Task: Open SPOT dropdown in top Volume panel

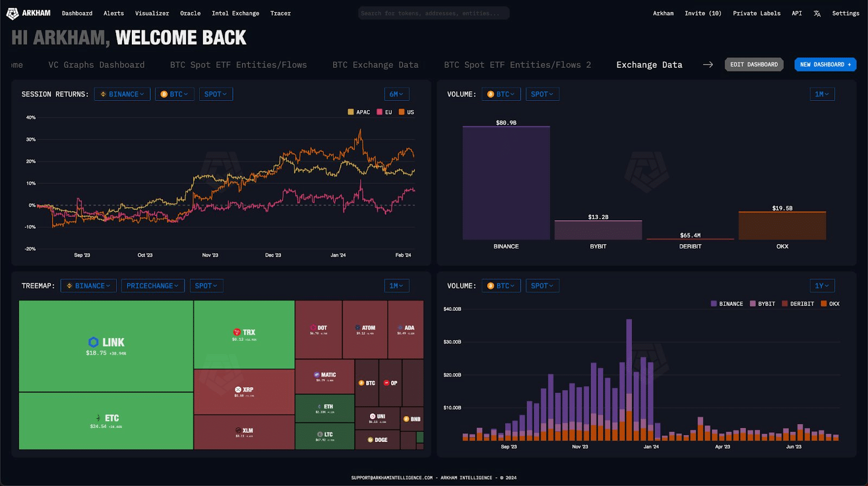Action: click(542, 94)
